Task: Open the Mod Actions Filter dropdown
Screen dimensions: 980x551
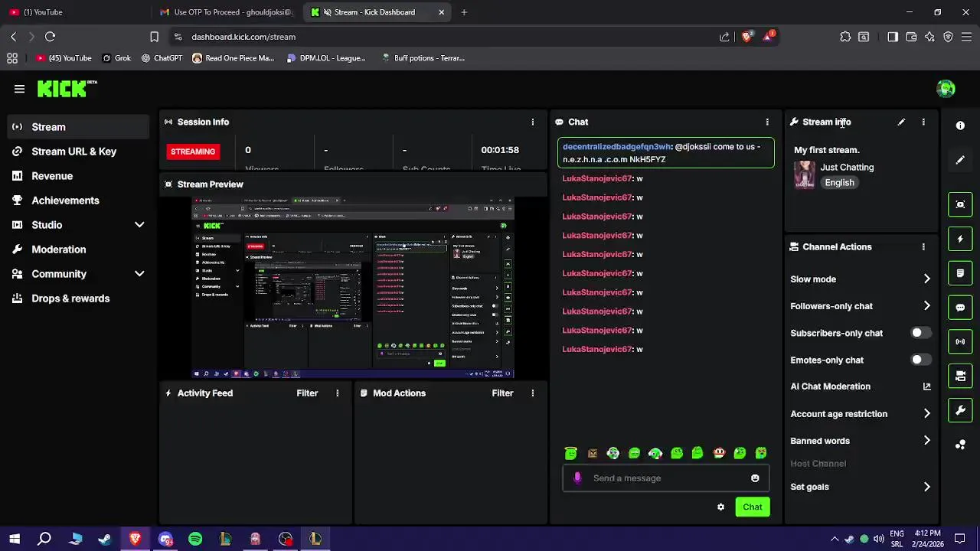Action: coord(502,393)
